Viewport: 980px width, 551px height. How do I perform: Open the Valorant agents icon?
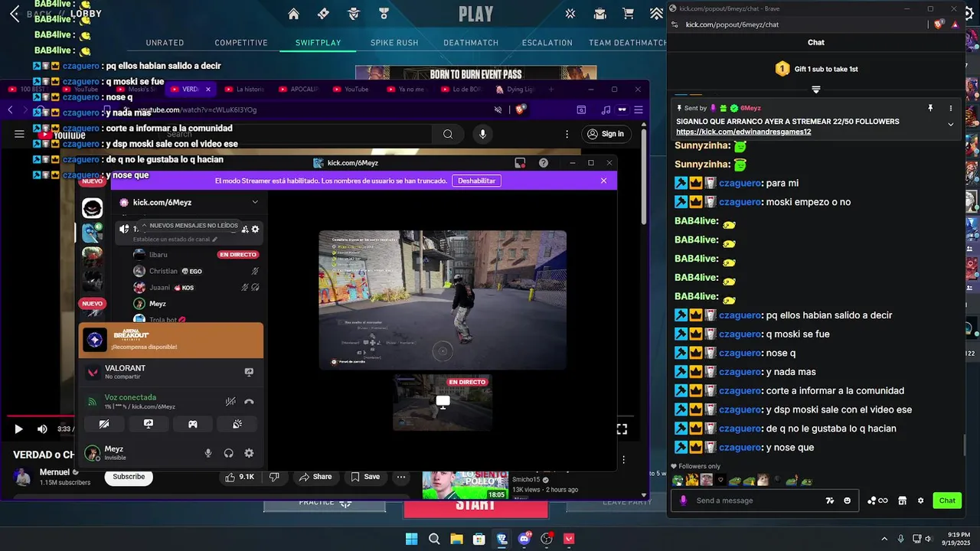coord(354,14)
